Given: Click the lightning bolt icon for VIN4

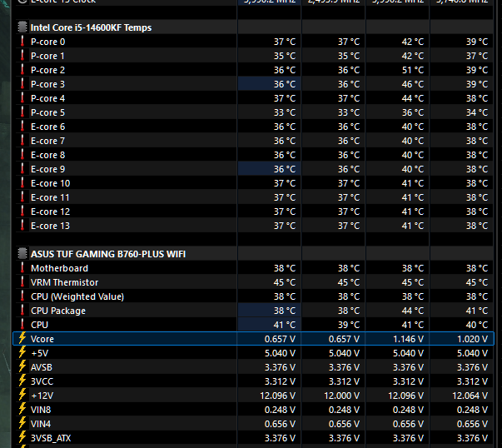Looking at the screenshot, I should [x=22, y=423].
